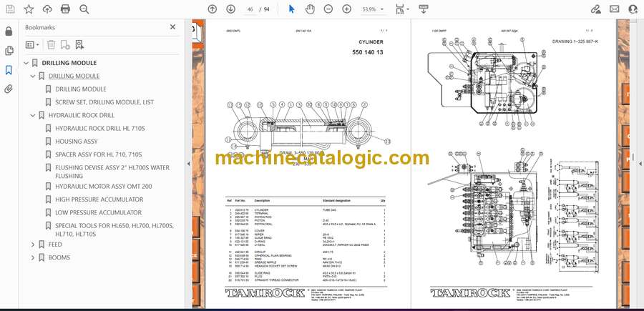Click the share with others person icon

[x=633, y=9]
